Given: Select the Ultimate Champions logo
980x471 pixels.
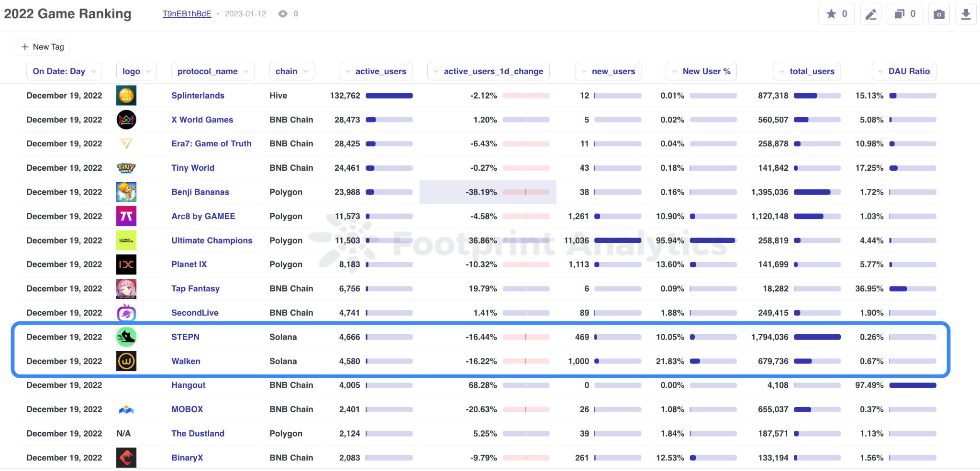Looking at the screenshot, I should (126, 240).
